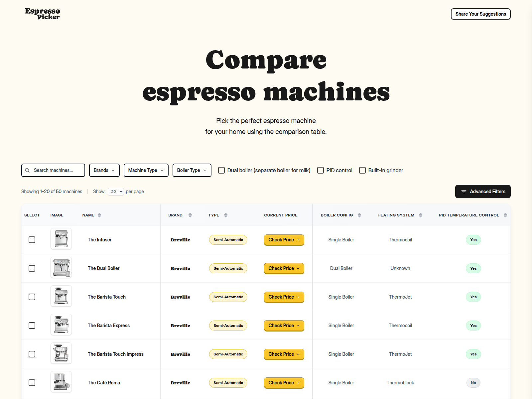Image resolution: width=532 pixels, height=399 pixels.
Task: Click Breville brand in The Dual Boiler row
Action: [x=181, y=268]
